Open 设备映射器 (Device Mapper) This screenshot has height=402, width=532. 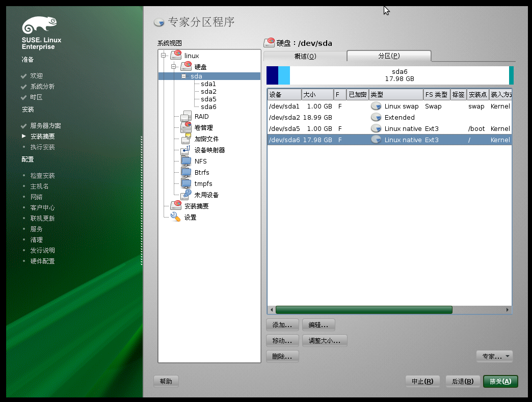click(206, 150)
